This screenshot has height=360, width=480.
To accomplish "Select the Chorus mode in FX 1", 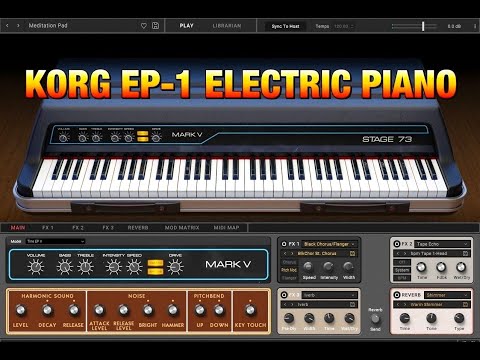I will coord(289,262).
